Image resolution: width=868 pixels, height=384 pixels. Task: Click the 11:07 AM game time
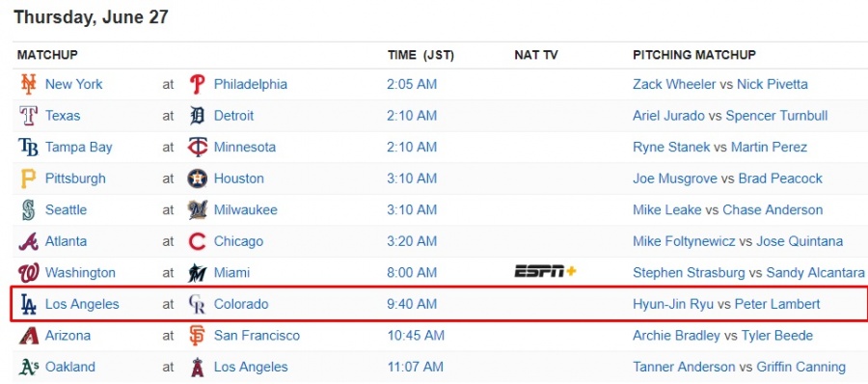pos(415,367)
